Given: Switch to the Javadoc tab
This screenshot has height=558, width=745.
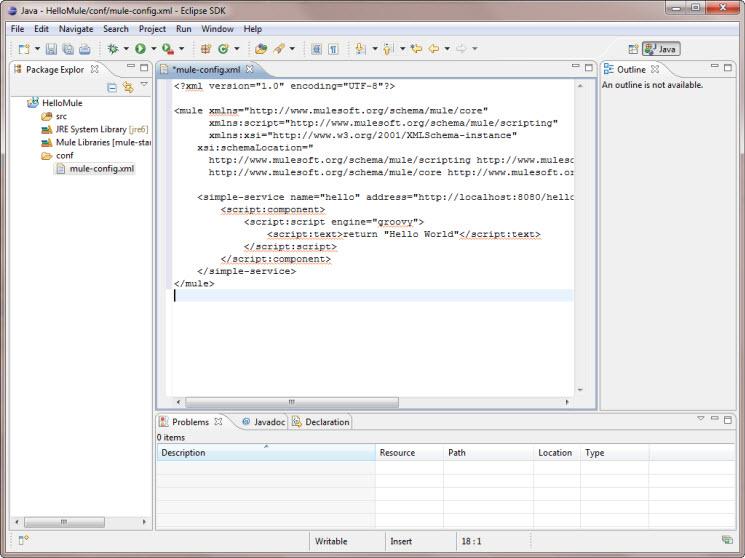Looking at the screenshot, I should pyautogui.click(x=263, y=422).
